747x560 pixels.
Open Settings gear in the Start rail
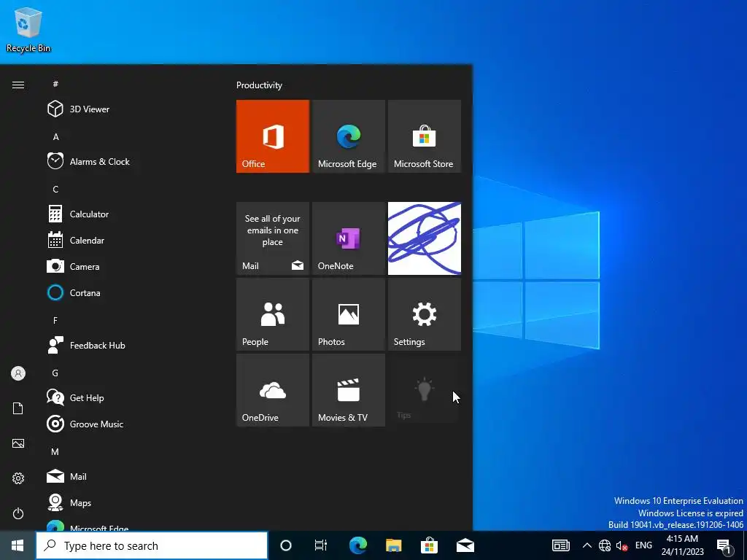click(18, 478)
